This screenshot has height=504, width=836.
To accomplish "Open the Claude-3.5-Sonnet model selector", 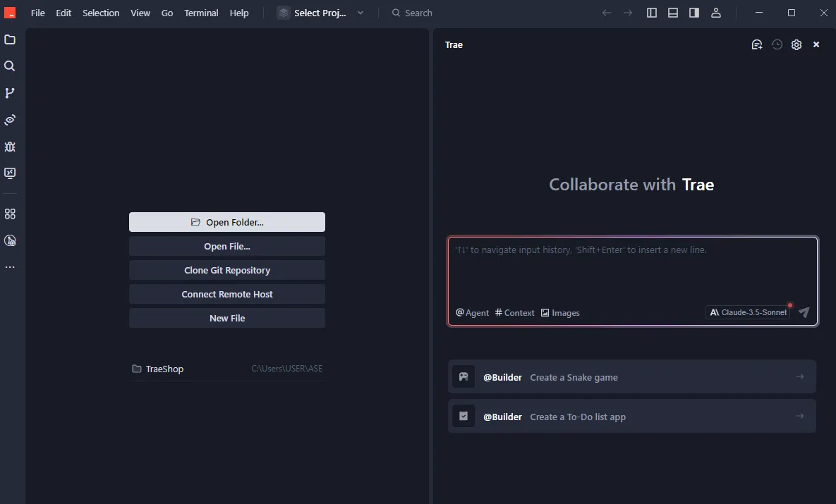I will tap(748, 312).
